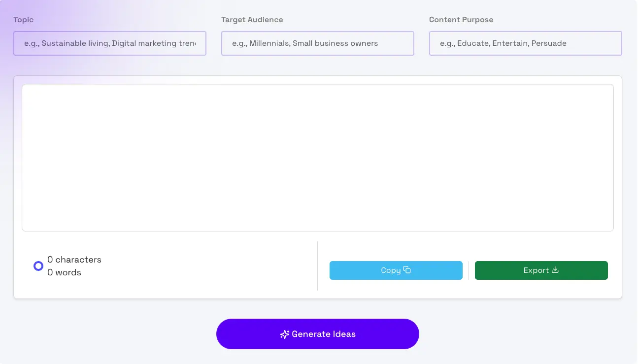Click the "0 characters" text
The width and height of the screenshot is (638, 364).
(74, 260)
